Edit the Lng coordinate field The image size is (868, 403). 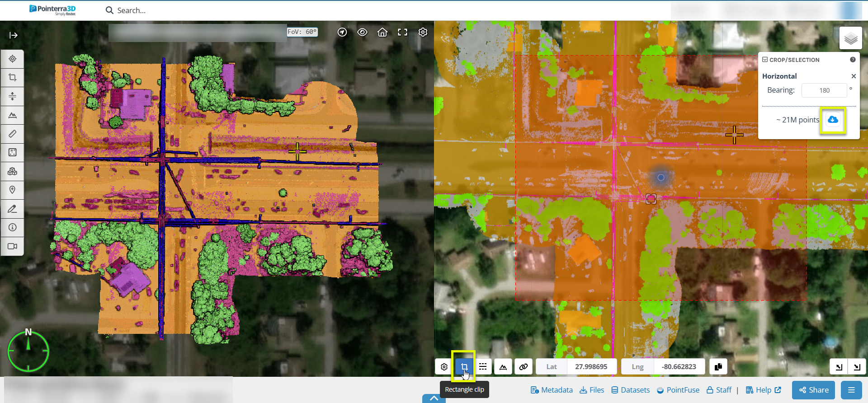coord(679,366)
